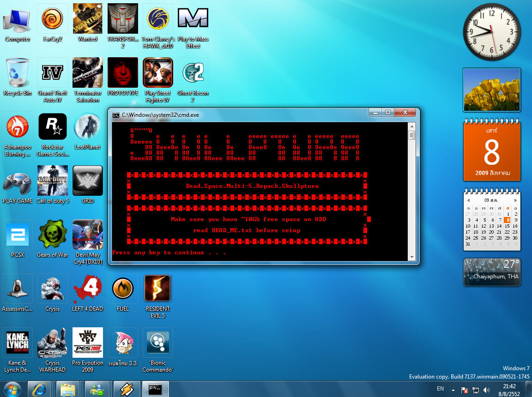Screen dimensions: 532x397
Task: Open the Chaiyaphum weather gadget
Action: pos(492,272)
